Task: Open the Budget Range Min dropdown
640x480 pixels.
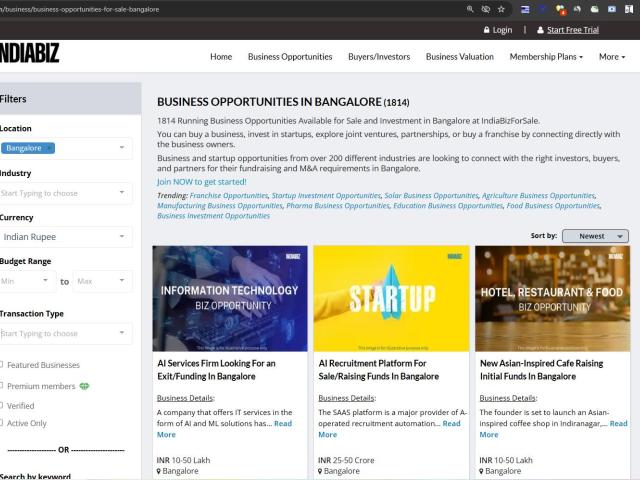Action: [x=27, y=281]
